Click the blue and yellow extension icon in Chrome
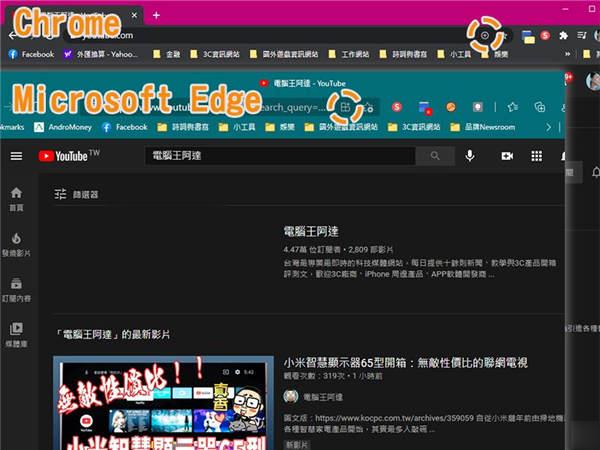Screen dimensions: 600x450 pos(528,37)
